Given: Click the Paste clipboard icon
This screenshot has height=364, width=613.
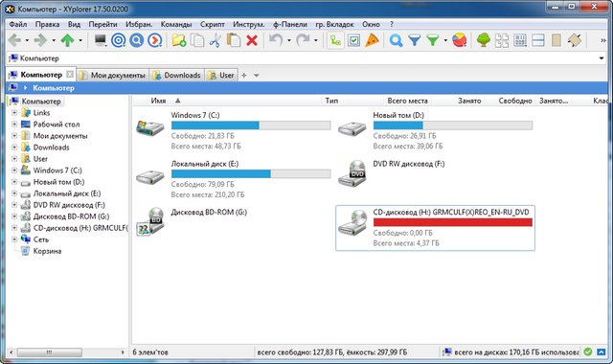Looking at the screenshot, I should [234, 40].
